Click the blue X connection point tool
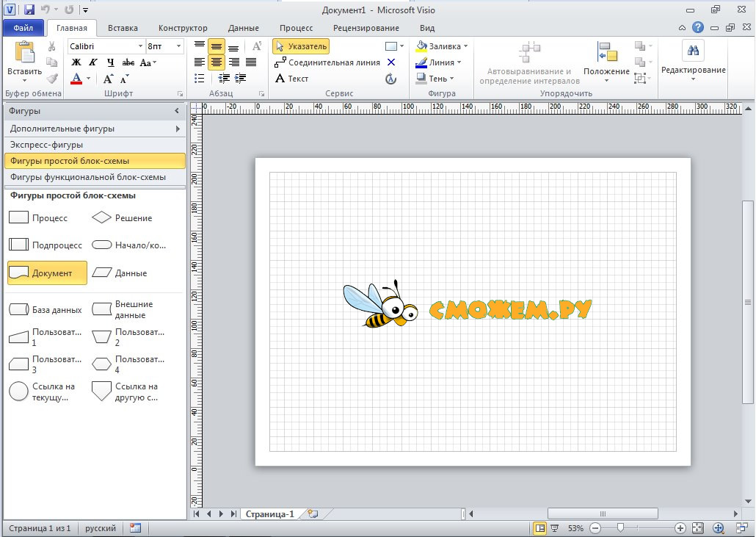This screenshot has width=756, height=537. [x=391, y=62]
